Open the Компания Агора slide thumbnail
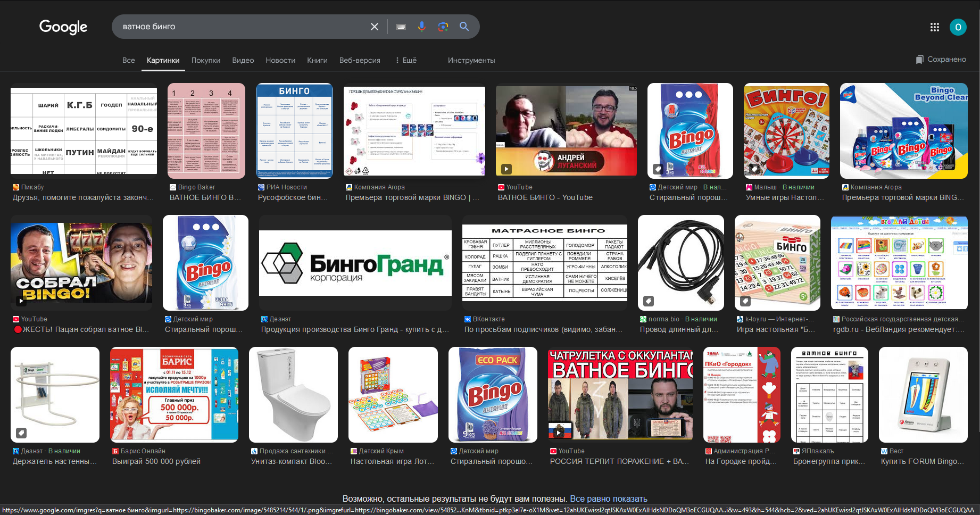The image size is (980, 515). [x=414, y=131]
